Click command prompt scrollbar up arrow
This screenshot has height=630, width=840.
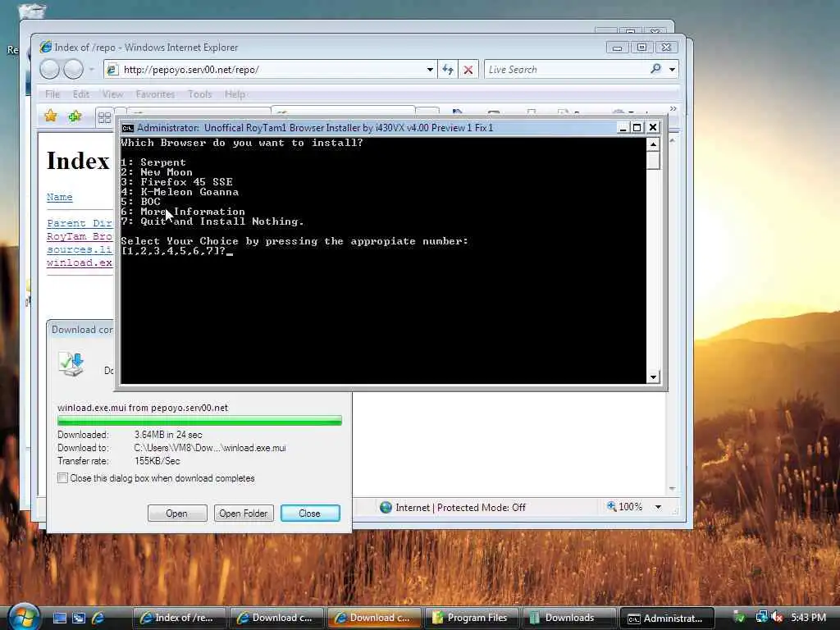[653, 144]
